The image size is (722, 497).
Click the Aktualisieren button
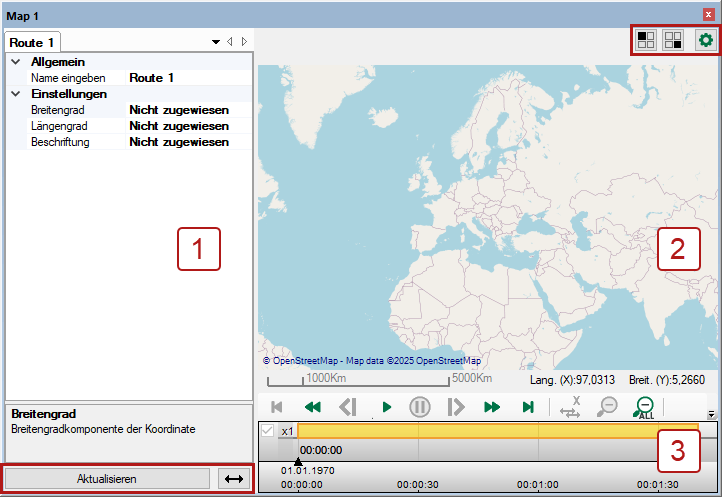coord(107,479)
